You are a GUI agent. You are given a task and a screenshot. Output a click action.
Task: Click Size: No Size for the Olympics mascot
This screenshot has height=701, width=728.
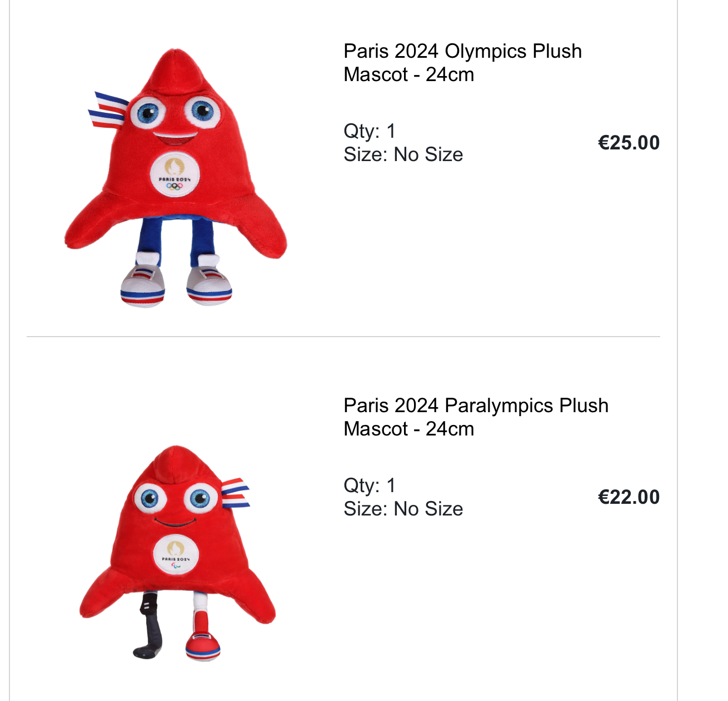(x=403, y=154)
